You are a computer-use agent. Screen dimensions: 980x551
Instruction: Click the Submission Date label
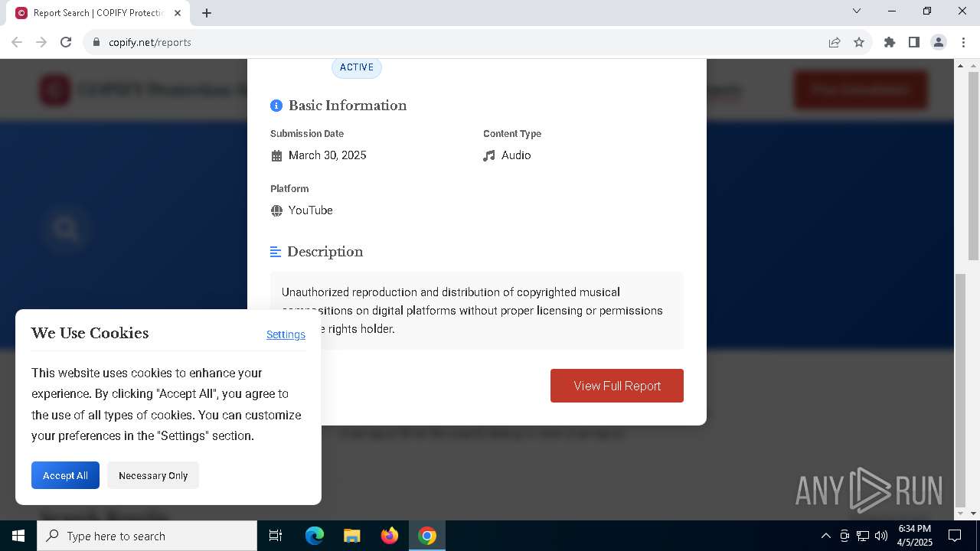point(307,134)
